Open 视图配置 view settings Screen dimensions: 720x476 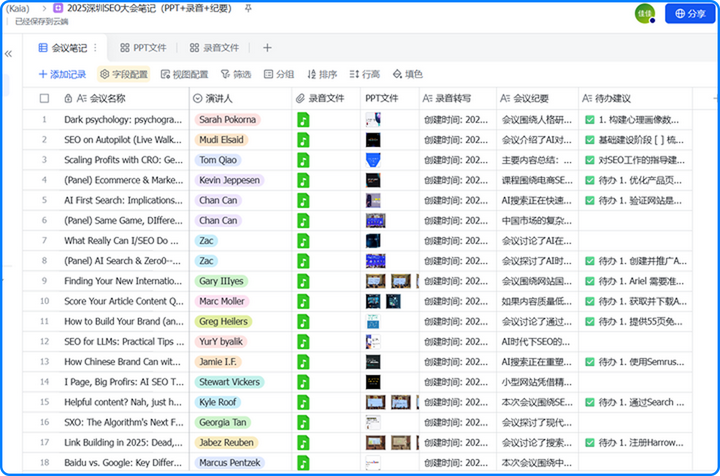[x=185, y=74]
